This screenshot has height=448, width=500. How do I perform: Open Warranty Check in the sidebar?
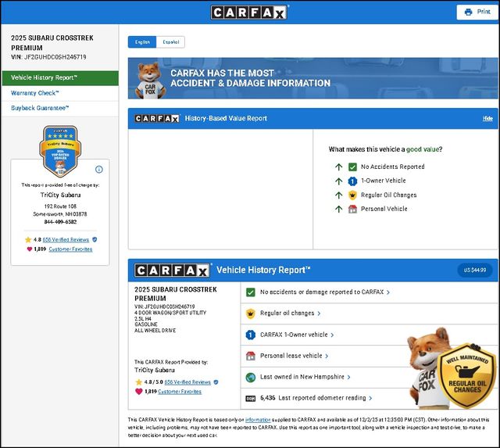point(35,93)
